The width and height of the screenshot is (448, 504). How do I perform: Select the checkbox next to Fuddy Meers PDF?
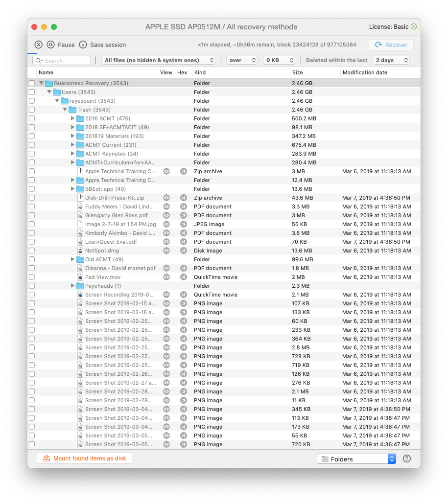coord(32,206)
